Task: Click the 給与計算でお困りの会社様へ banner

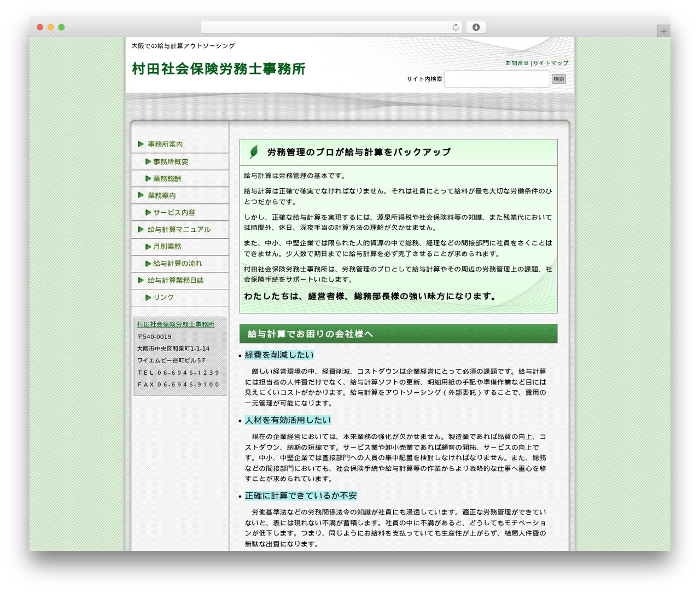Action: (x=398, y=334)
